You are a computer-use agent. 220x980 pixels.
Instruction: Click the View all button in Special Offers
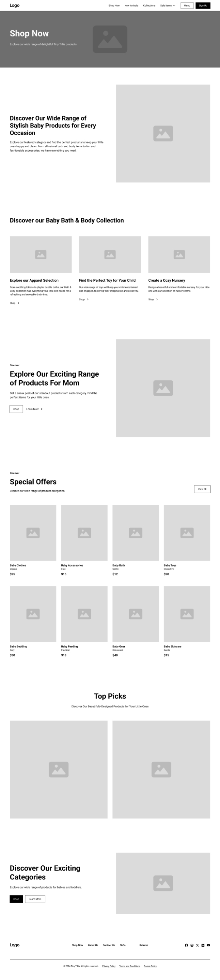coord(202,489)
